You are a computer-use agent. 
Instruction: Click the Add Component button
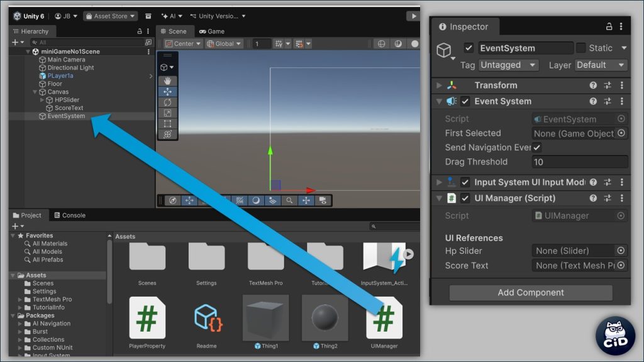531,293
